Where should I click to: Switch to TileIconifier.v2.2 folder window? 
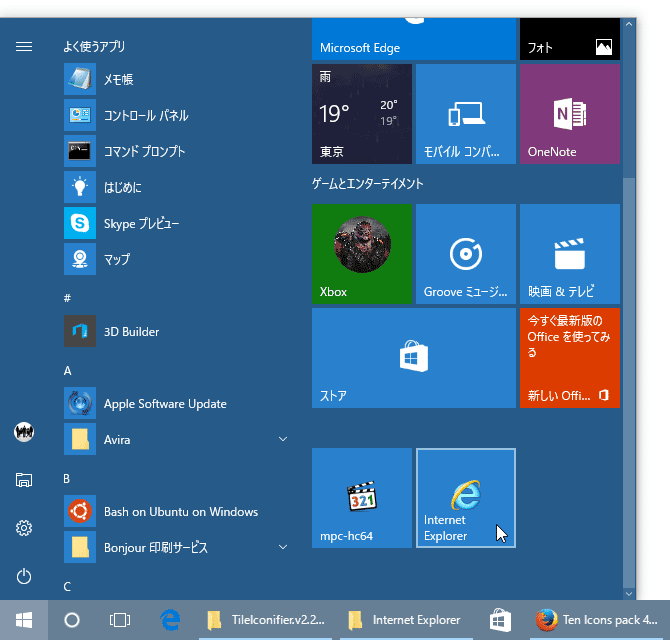(266, 620)
